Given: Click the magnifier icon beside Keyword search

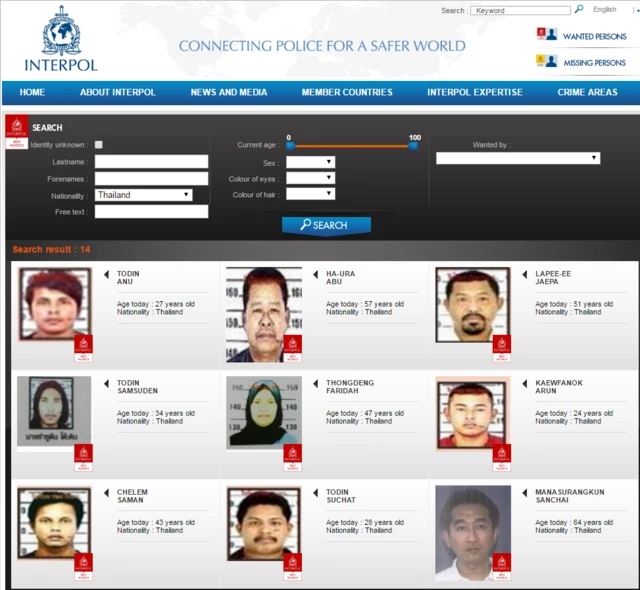Looking at the screenshot, I should [579, 10].
